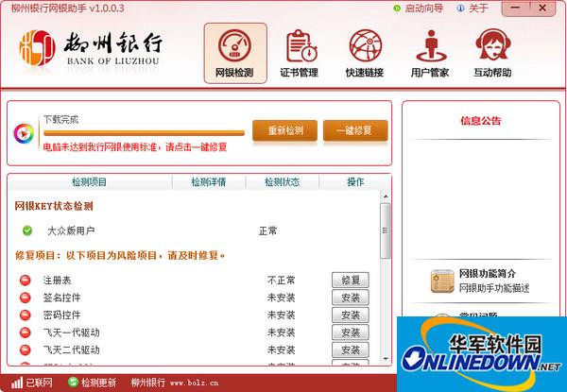Click 安装 button for 签名控件 row
Screen dimensions: 567x392
[x=351, y=298]
